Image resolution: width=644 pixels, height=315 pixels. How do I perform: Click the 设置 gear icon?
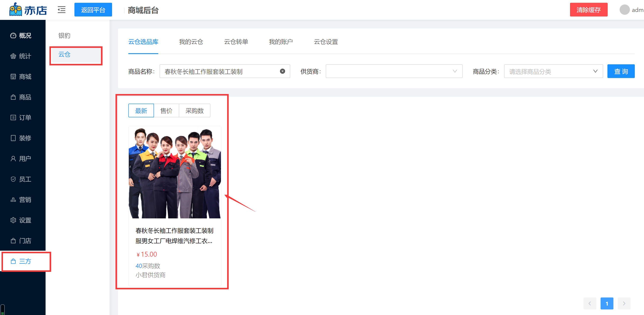pos(13,220)
